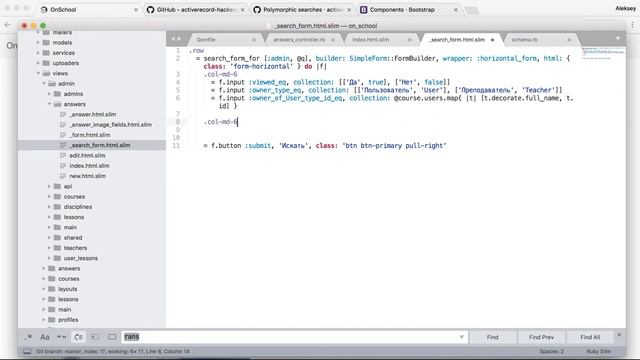The height and width of the screenshot is (360, 640).
Task: Open _answer.html.slim file
Action: (x=93, y=114)
